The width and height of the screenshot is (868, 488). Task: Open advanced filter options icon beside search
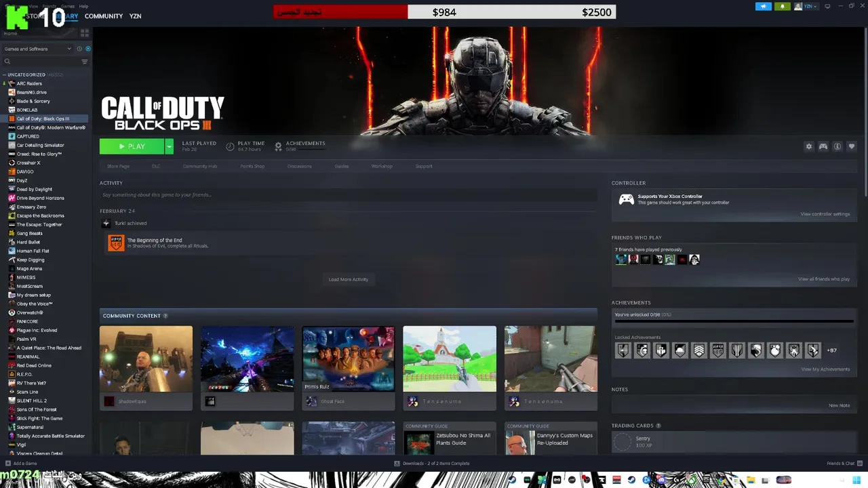point(85,62)
